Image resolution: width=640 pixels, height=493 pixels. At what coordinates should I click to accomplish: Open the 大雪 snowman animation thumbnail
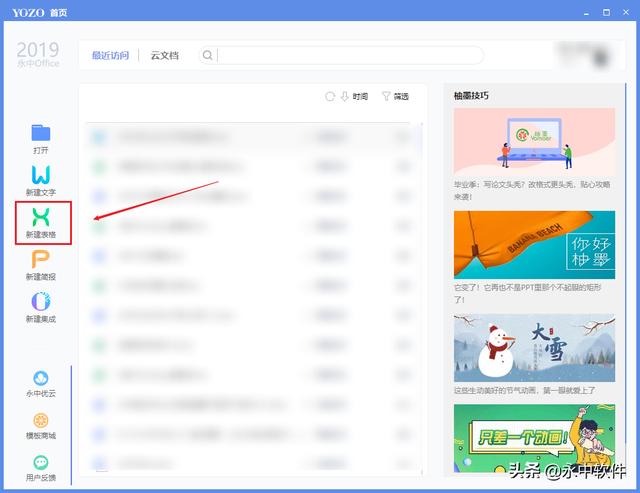534,347
